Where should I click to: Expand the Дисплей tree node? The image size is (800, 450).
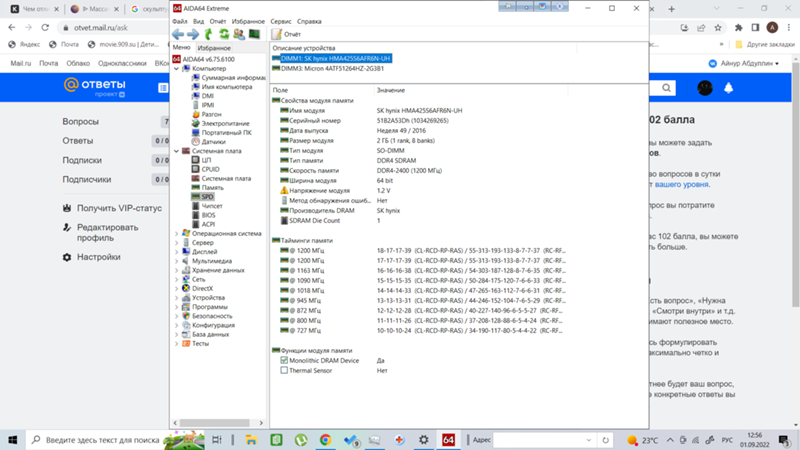177,252
